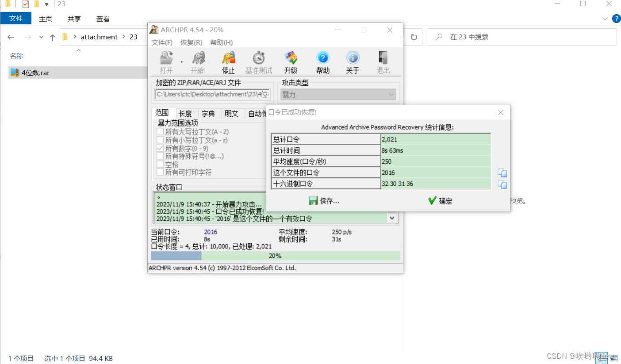Refresh the Explorer folder view
The image size is (621, 364).
[x=414, y=37]
